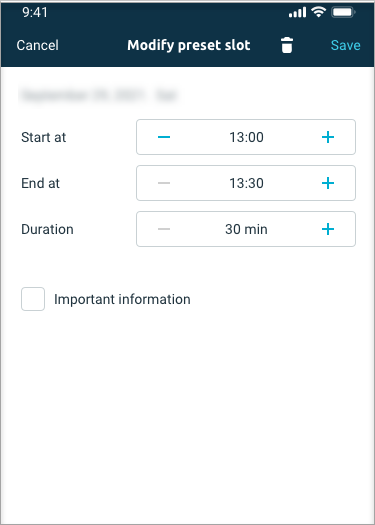Decrease the End at time
Image resolution: width=375 pixels, height=525 pixels.
pyautogui.click(x=164, y=183)
